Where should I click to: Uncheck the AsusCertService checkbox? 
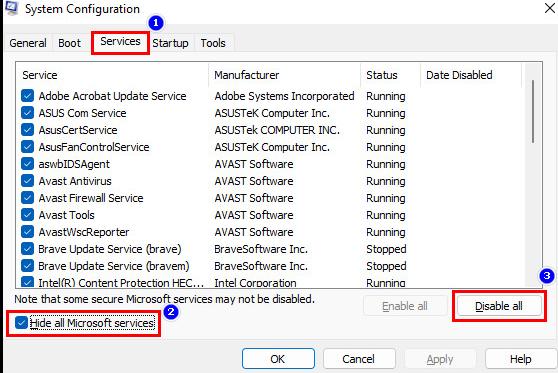(x=27, y=130)
